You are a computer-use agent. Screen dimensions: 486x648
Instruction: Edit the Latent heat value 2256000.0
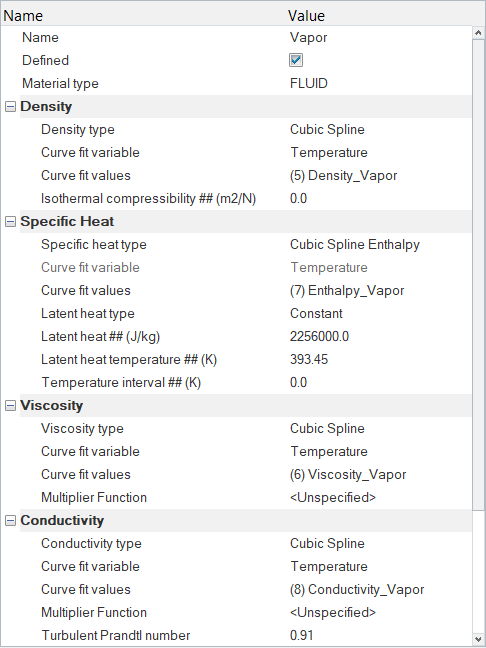click(x=319, y=336)
